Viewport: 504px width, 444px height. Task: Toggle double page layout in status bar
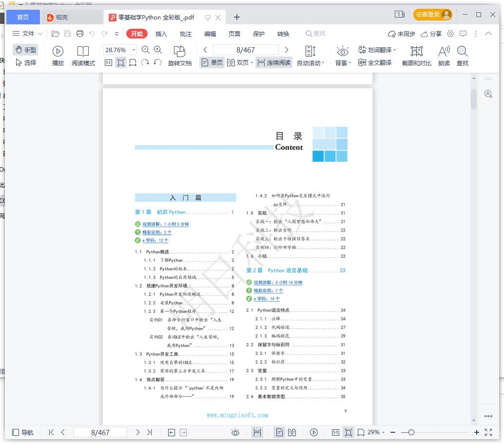coord(292,432)
